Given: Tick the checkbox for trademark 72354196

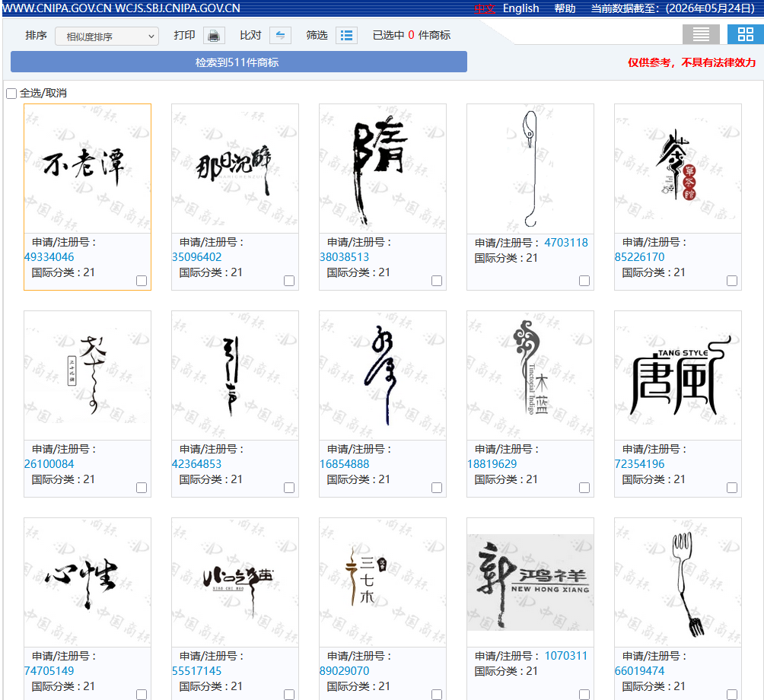Looking at the screenshot, I should (732, 488).
